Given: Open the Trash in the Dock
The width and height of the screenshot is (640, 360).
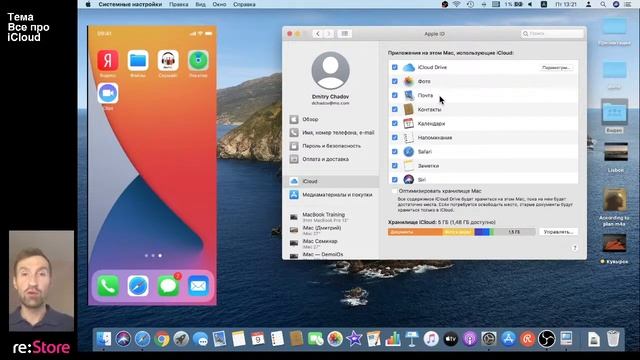Looking at the screenshot, I should [613, 339].
